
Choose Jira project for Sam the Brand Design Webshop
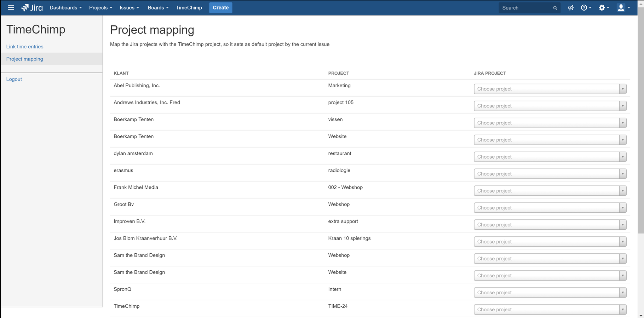pos(550,259)
